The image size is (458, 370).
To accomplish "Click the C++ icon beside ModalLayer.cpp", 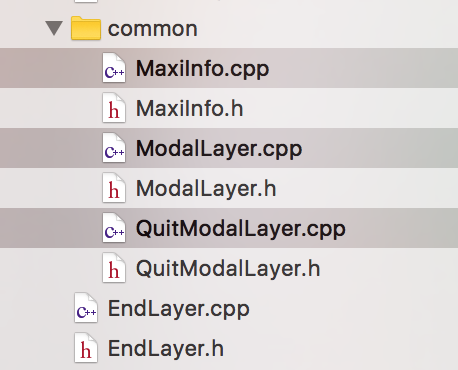I will point(114,148).
